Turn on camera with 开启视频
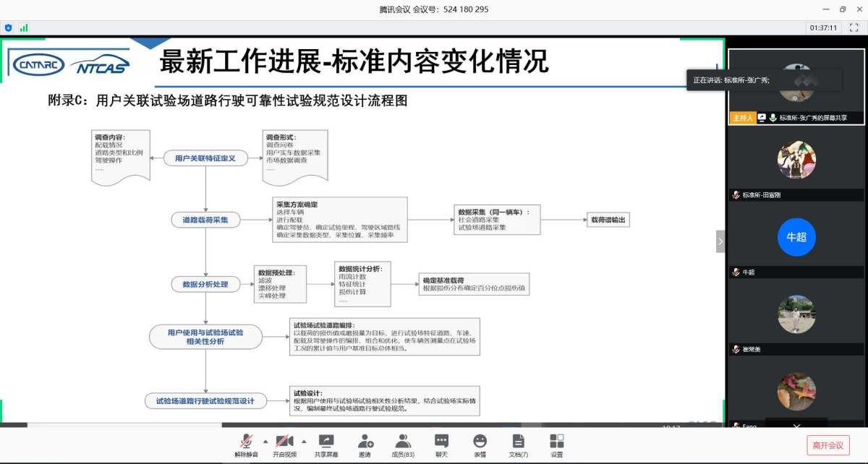 pos(284,442)
